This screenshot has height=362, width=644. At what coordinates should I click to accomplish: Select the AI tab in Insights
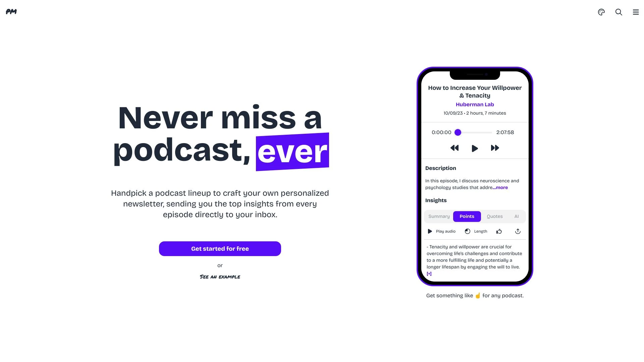click(x=516, y=216)
